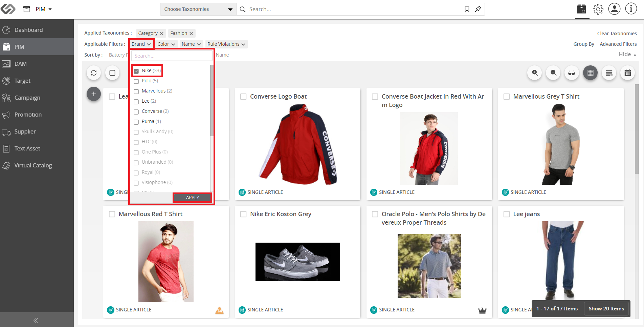Apply the selected brand filter

(193, 198)
